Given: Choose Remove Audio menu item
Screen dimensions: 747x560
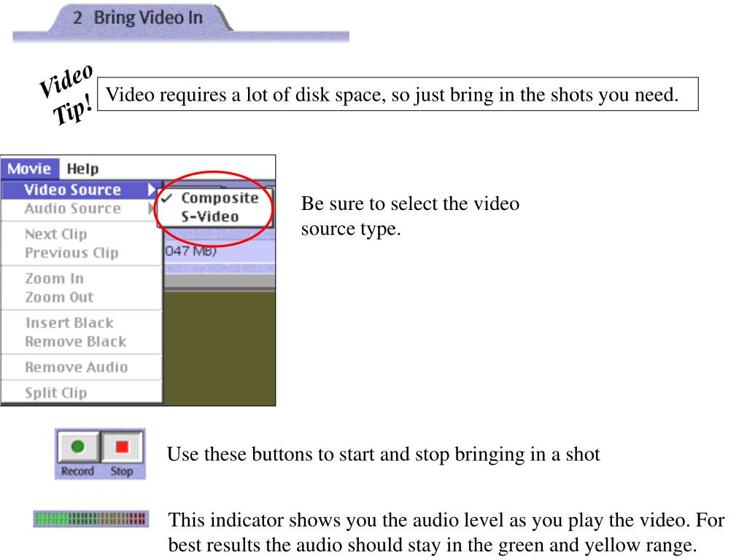Looking at the screenshot, I should point(81,367).
